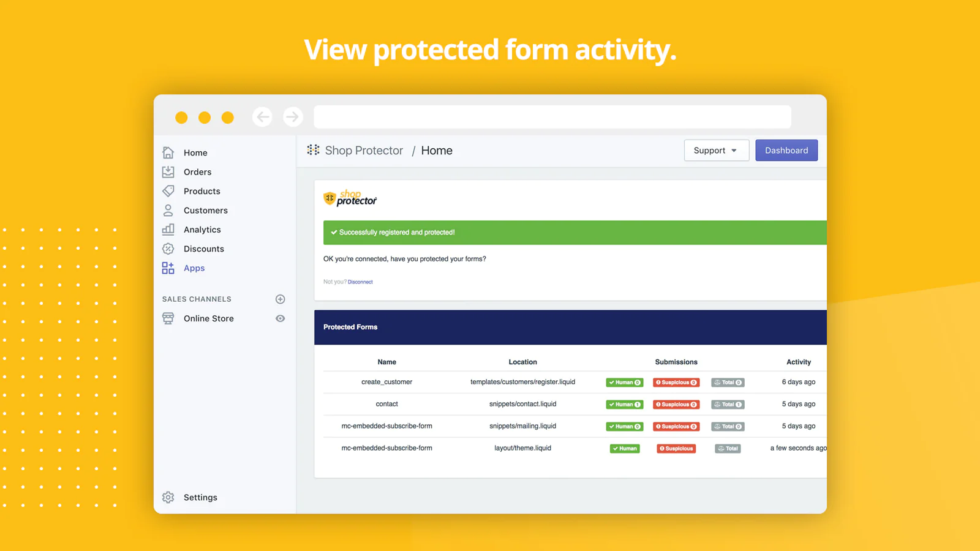Click the Settings gear icon
Viewport: 980px width, 551px height.
pyautogui.click(x=168, y=498)
